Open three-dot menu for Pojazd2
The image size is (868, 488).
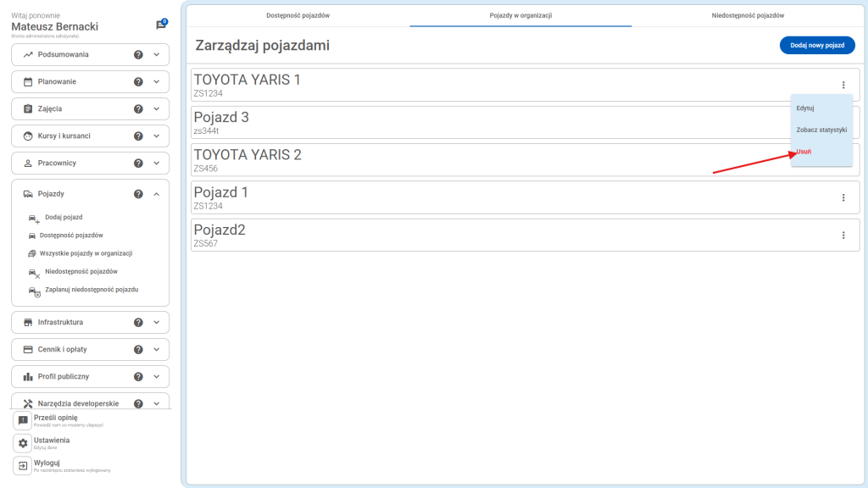[x=843, y=235]
